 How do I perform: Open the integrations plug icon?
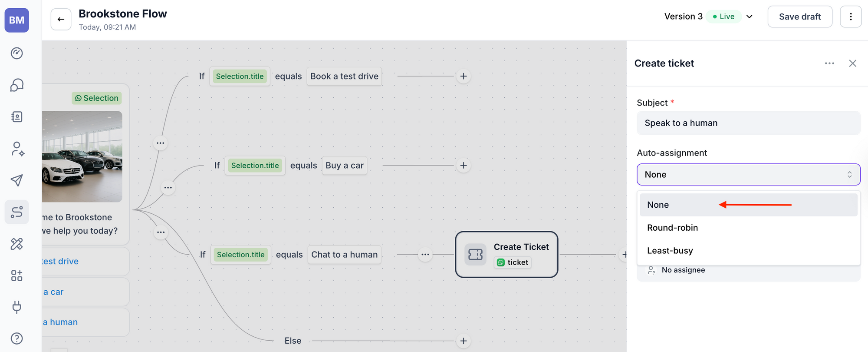tap(16, 307)
